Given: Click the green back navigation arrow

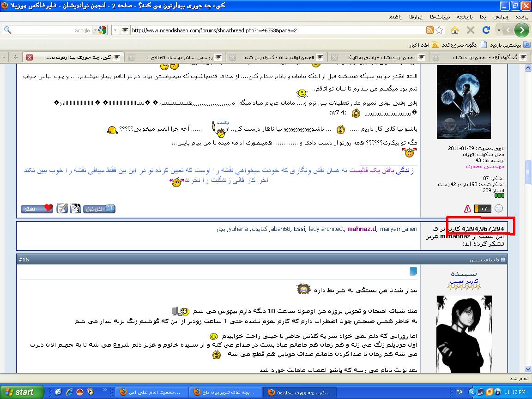Looking at the screenshot, I should (521, 30).
